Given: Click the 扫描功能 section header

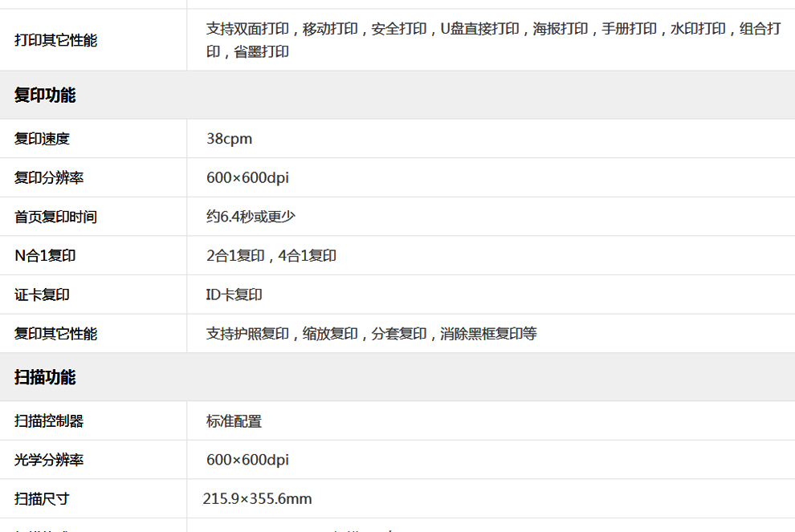Looking at the screenshot, I should [45, 377].
